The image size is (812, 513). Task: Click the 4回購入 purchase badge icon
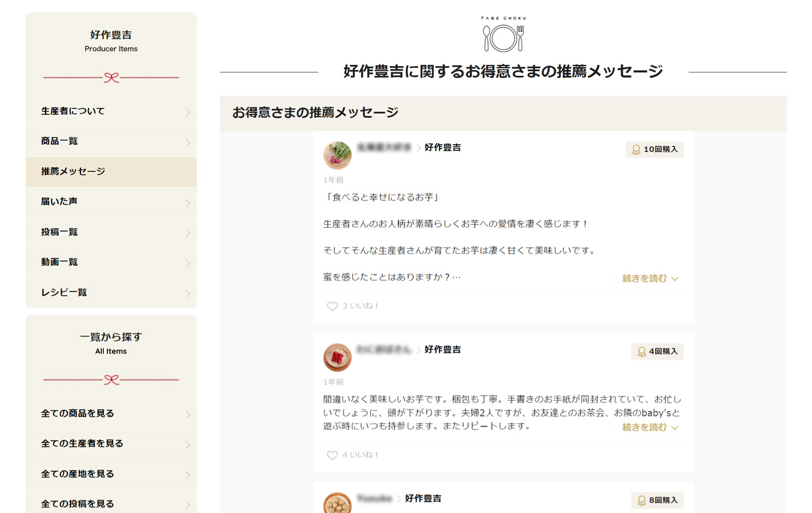pos(642,351)
